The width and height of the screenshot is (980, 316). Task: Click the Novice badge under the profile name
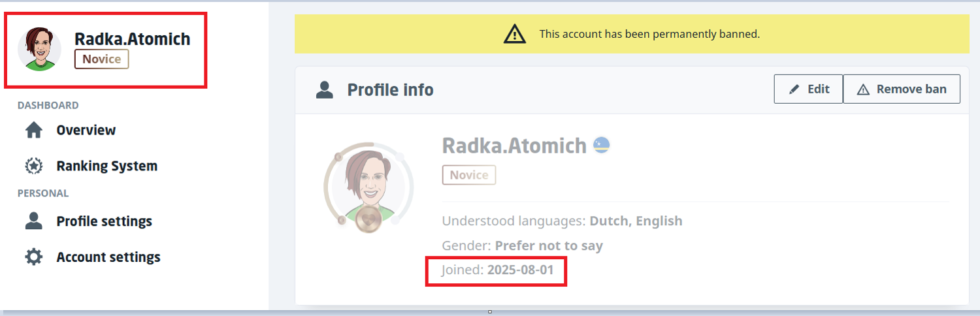(468, 175)
